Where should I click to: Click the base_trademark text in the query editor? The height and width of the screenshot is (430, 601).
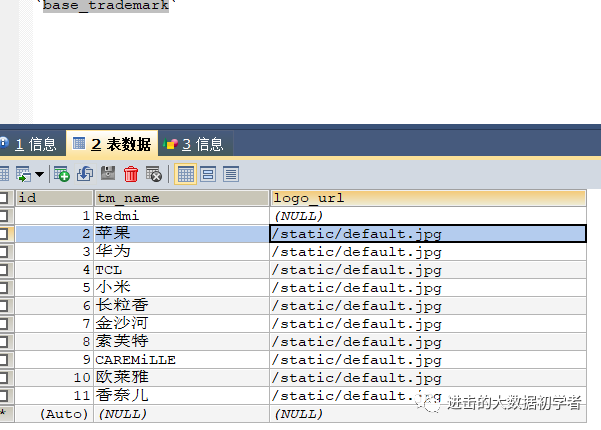pos(106,5)
